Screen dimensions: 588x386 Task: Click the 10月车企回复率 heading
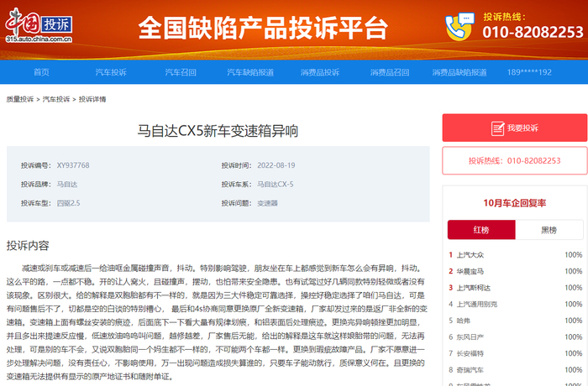click(514, 203)
